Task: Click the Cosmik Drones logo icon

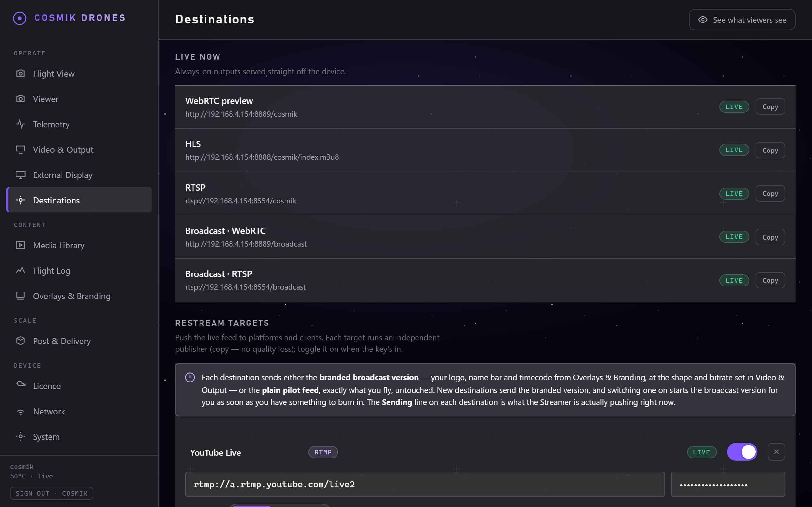Action: click(19, 18)
